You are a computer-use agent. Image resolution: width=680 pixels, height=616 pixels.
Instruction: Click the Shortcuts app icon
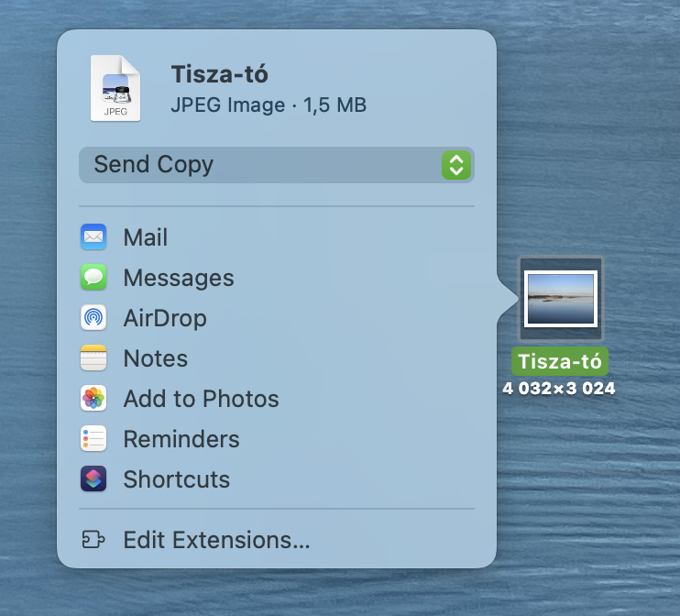click(93, 478)
